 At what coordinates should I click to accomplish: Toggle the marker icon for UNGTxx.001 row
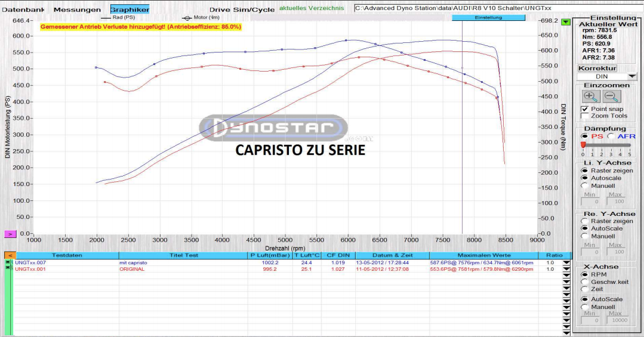pyautogui.click(x=7, y=268)
